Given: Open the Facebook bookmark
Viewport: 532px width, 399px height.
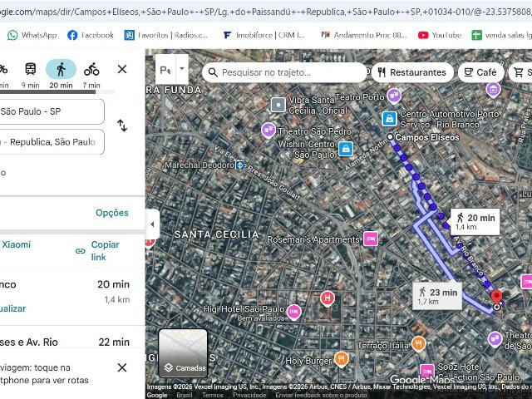Looking at the screenshot, I should coord(91,35).
